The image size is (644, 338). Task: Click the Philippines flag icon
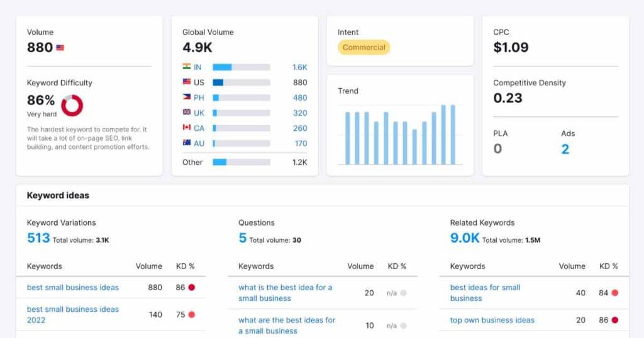point(186,97)
